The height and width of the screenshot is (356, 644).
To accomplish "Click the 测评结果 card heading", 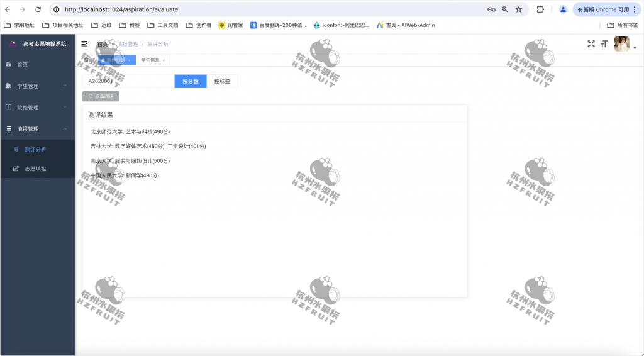I will (x=101, y=114).
